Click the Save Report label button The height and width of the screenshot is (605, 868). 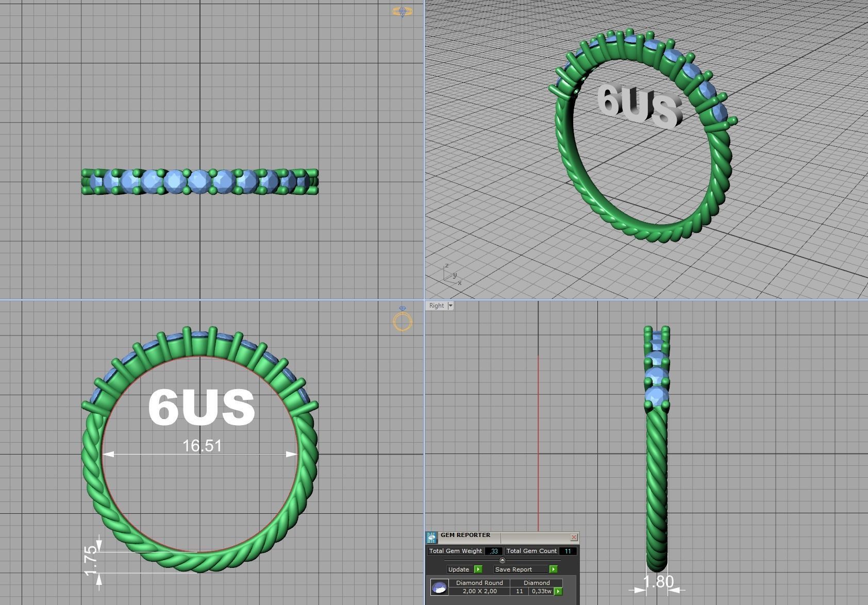(521, 569)
